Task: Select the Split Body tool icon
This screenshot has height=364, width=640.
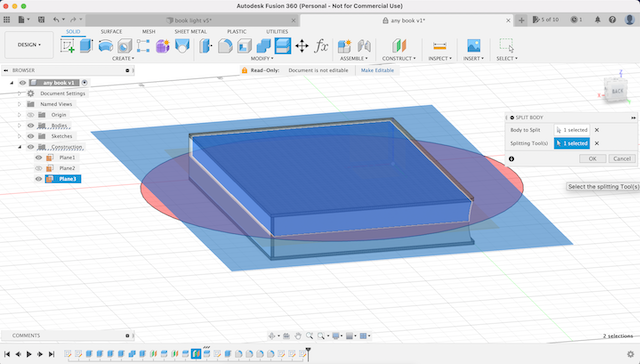Action: pos(283,46)
